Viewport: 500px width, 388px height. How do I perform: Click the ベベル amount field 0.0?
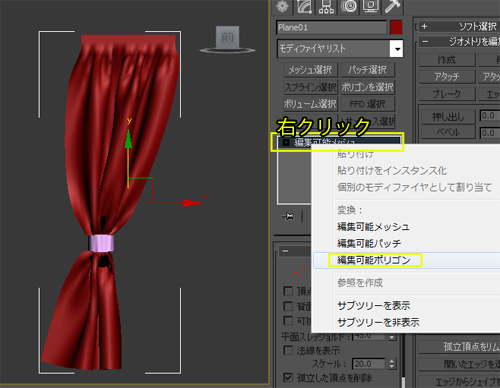490,133
